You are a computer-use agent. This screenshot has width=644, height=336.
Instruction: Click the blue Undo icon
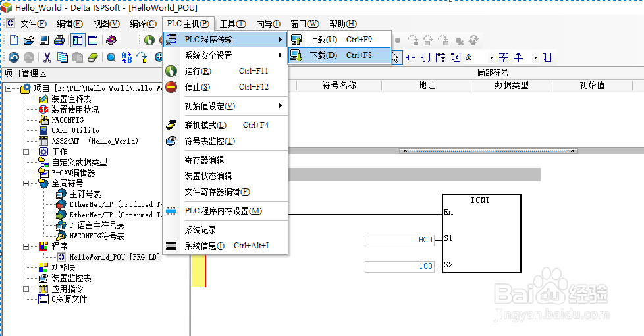tap(14, 57)
